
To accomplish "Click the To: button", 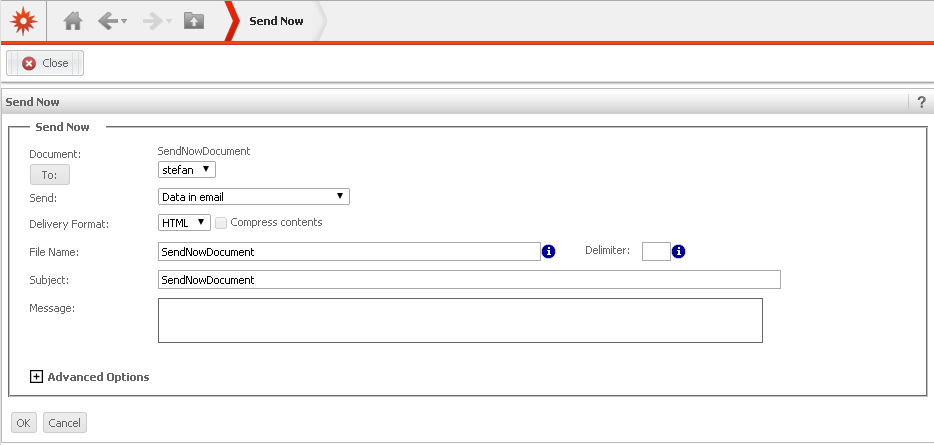I will [x=49, y=175].
